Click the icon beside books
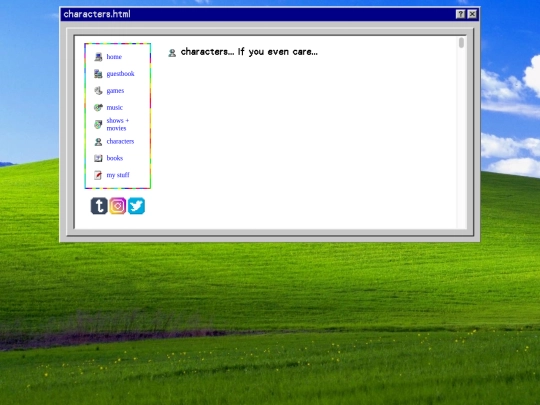The image size is (540, 405). 98,158
